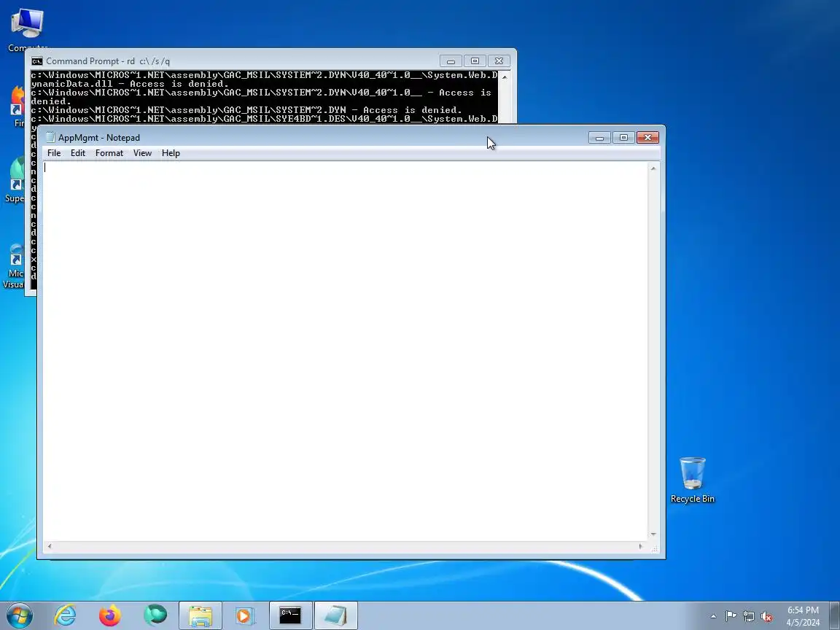
Task: Click the Command Prompt window title text
Action: 108,61
